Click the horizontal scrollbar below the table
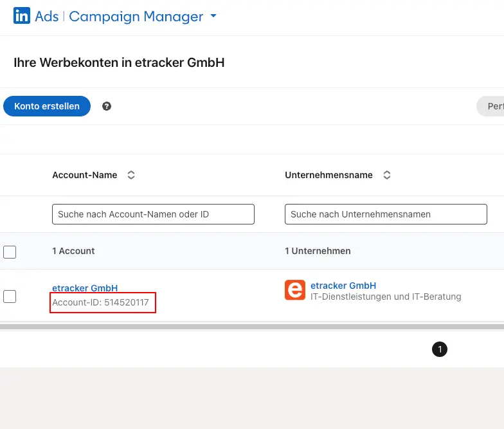 (x=252, y=327)
